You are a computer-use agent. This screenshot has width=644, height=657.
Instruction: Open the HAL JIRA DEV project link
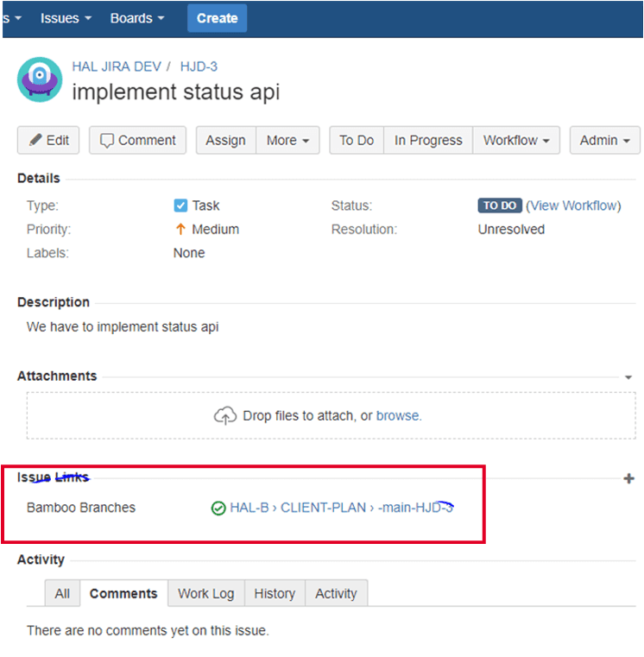pos(117,66)
